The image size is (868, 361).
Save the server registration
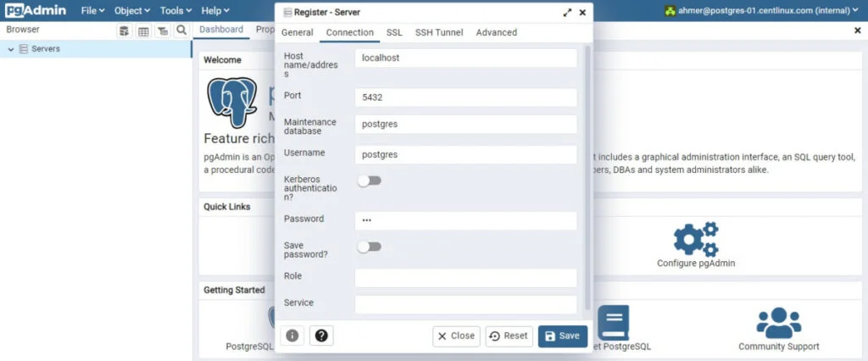(x=563, y=336)
